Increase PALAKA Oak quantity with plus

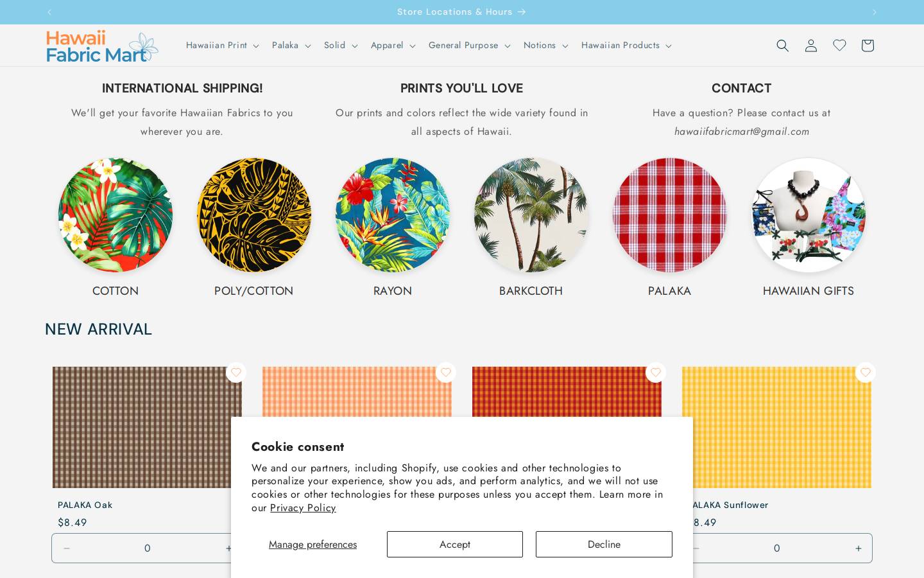pyautogui.click(x=227, y=548)
